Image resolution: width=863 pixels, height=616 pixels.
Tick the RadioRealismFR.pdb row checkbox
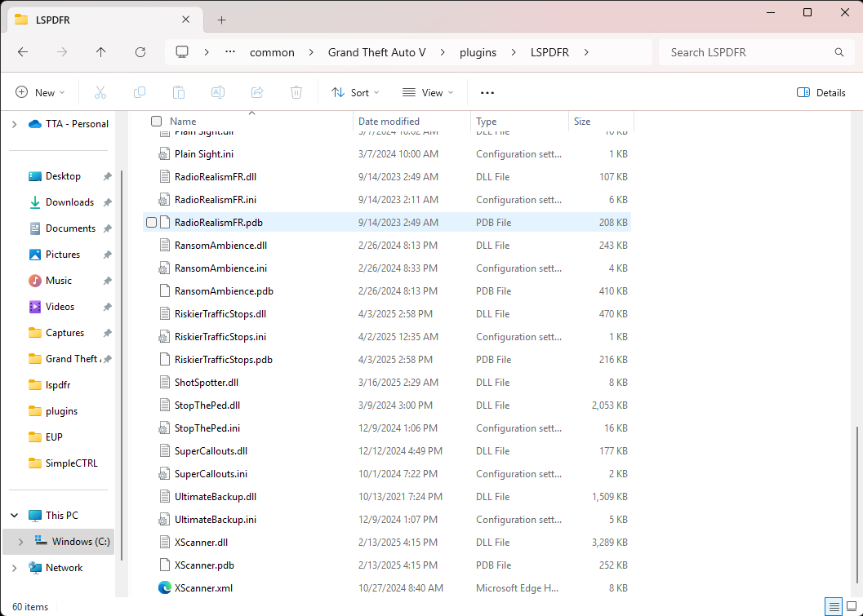151,222
